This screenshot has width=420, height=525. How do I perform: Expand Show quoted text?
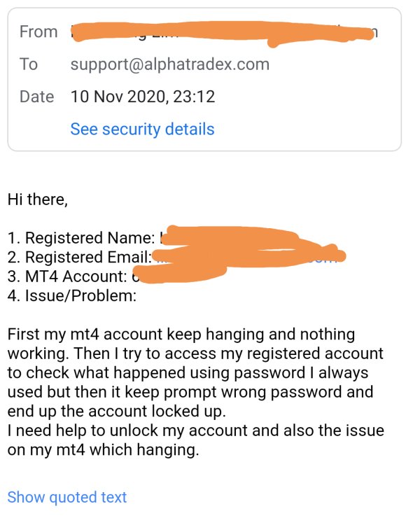point(67,497)
